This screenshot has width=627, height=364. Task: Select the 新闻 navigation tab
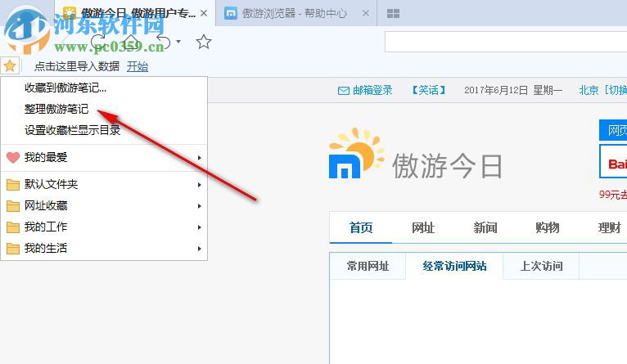(x=485, y=227)
